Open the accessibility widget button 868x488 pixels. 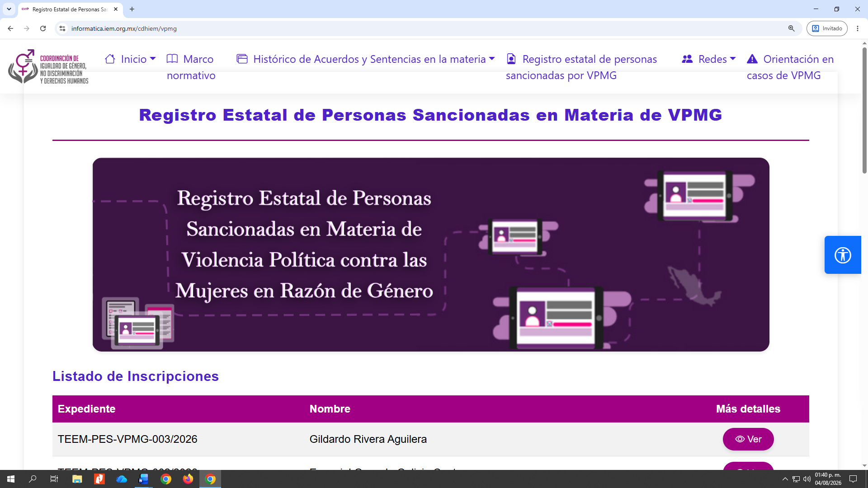click(x=842, y=255)
